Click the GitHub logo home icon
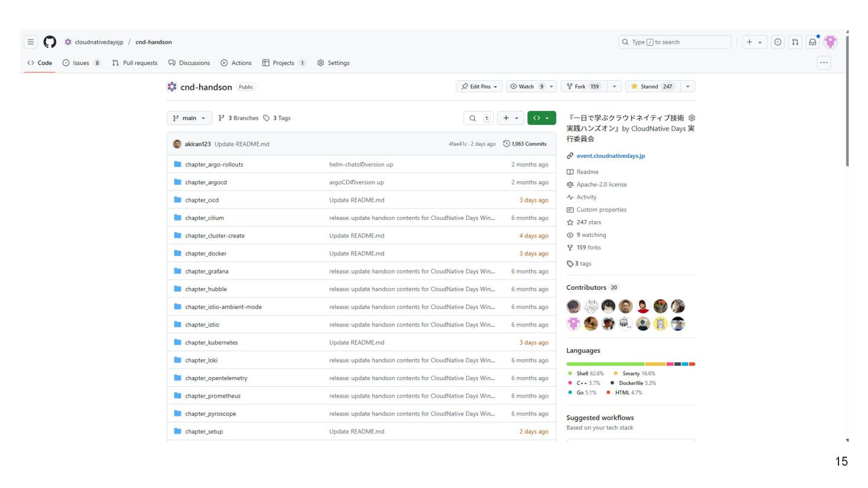868x488 pixels. (x=49, y=42)
